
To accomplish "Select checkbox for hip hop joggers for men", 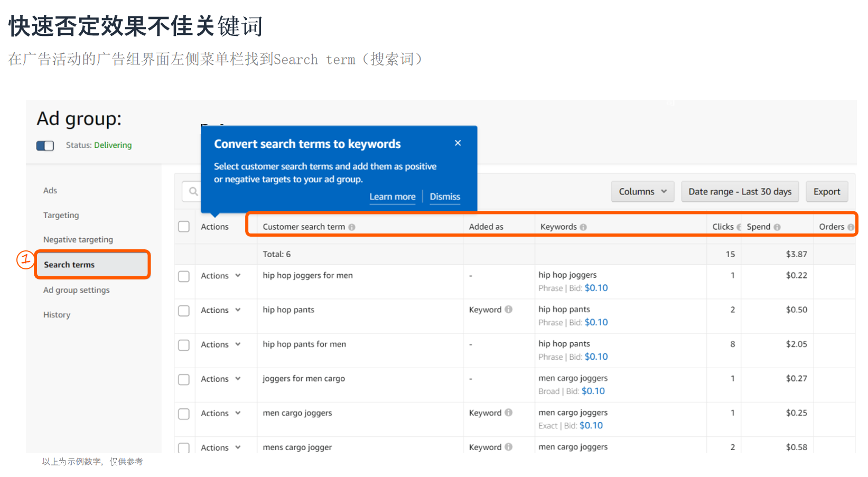I will tap(184, 276).
